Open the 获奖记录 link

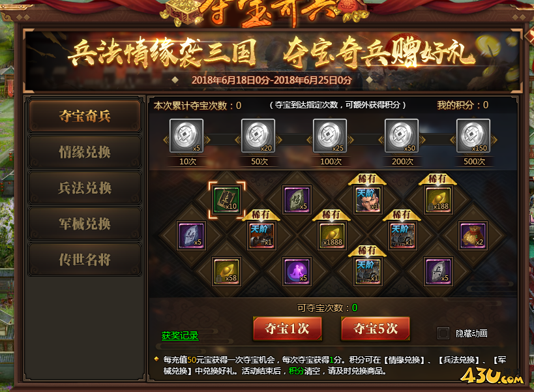point(180,335)
